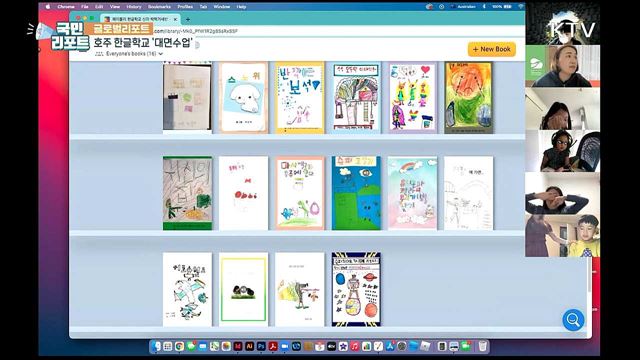Open the treehouse drawing book cover
Viewport: 640px width, 360px height.
pos(356,98)
